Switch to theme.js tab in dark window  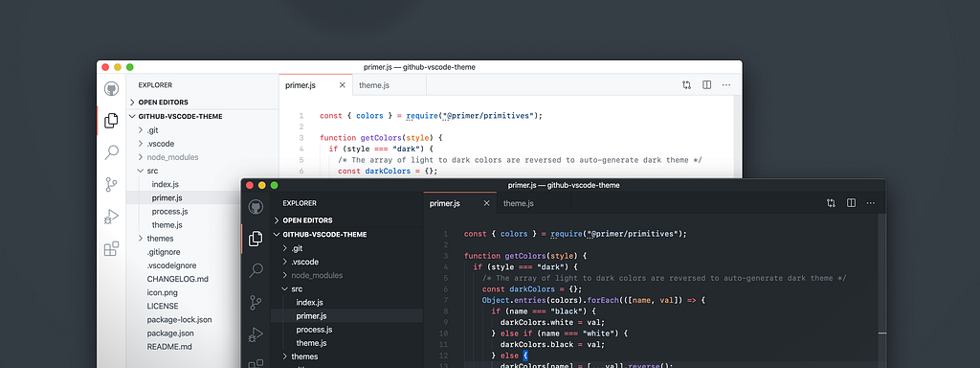coord(533,203)
